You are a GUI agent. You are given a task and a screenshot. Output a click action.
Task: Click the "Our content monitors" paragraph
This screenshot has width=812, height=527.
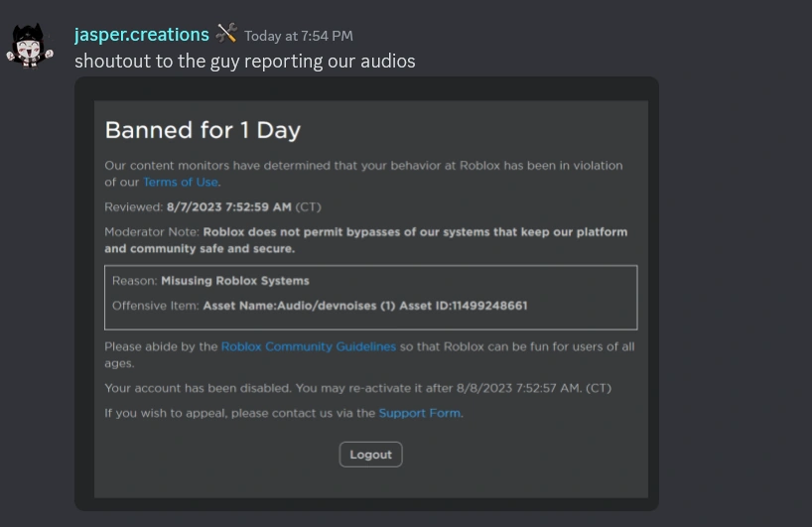(x=363, y=166)
